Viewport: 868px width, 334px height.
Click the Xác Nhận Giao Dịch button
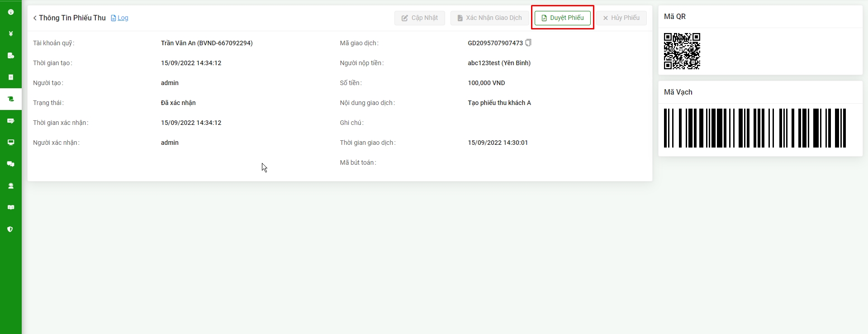point(489,18)
